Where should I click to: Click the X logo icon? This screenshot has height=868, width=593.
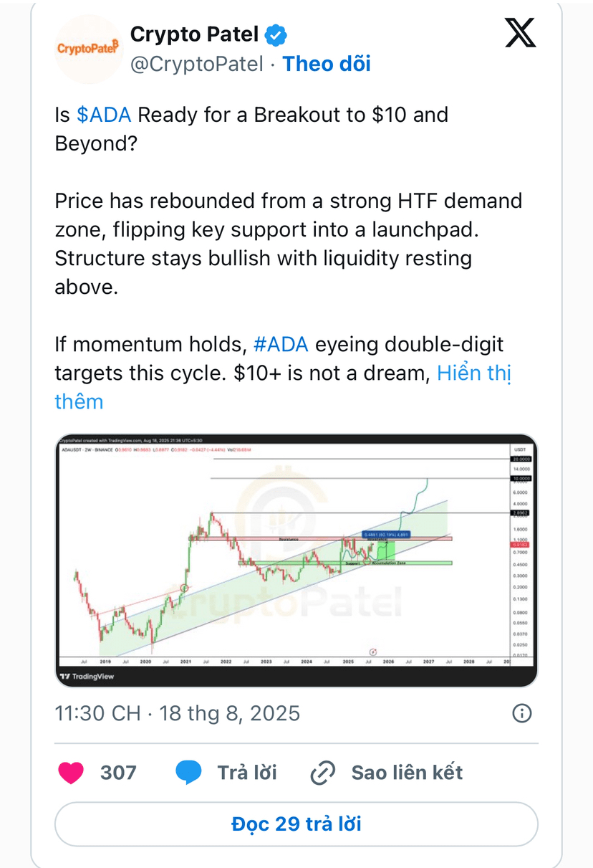point(521,34)
